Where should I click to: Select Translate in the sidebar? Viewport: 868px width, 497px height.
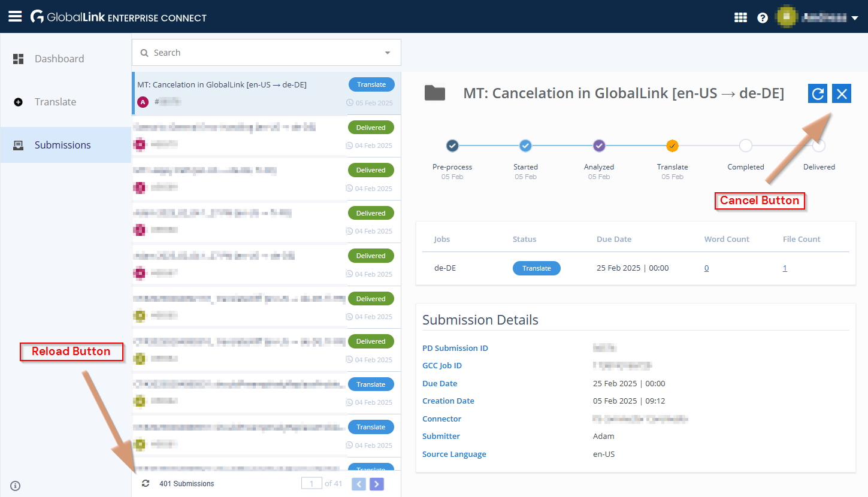coord(56,102)
